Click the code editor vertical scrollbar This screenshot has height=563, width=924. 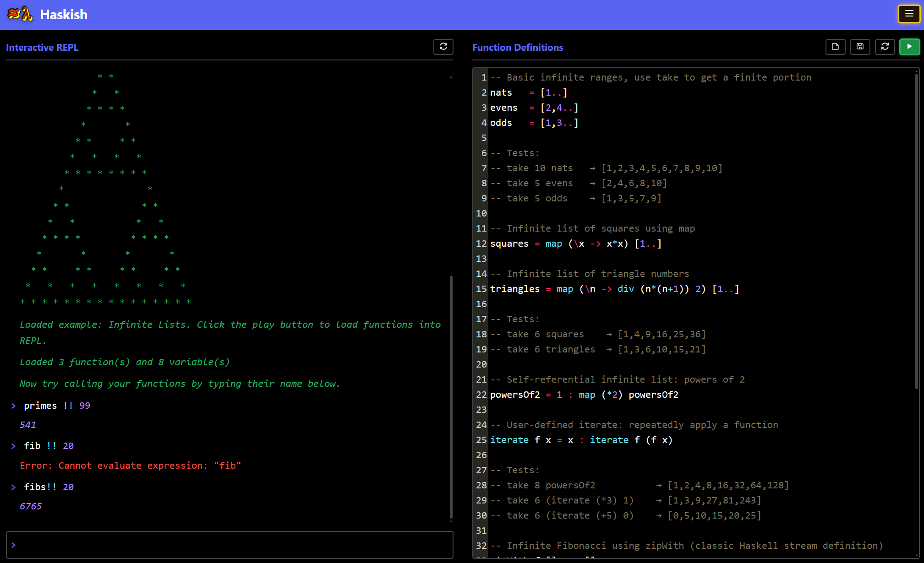[x=916, y=231]
